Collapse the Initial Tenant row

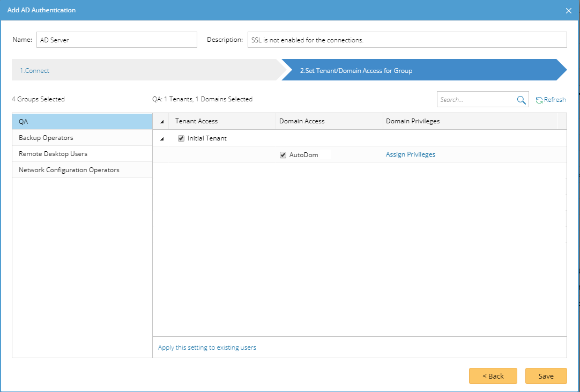coord(162,139)
